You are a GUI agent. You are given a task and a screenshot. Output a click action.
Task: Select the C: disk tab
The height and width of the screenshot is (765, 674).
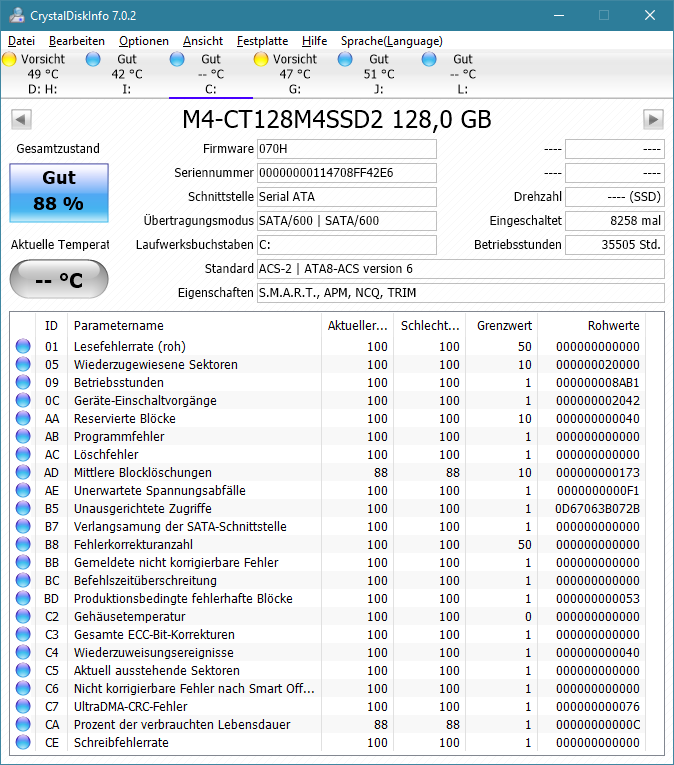(x=210, y=74)
